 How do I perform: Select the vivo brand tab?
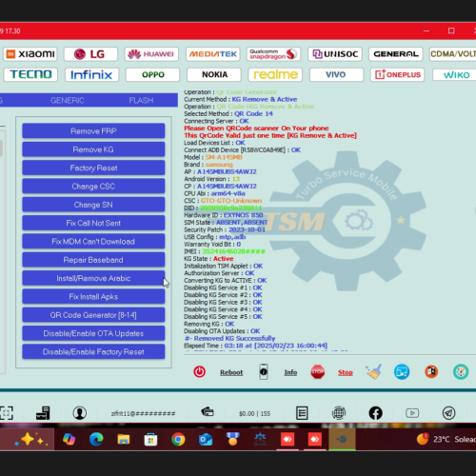(x=336, y=74)
